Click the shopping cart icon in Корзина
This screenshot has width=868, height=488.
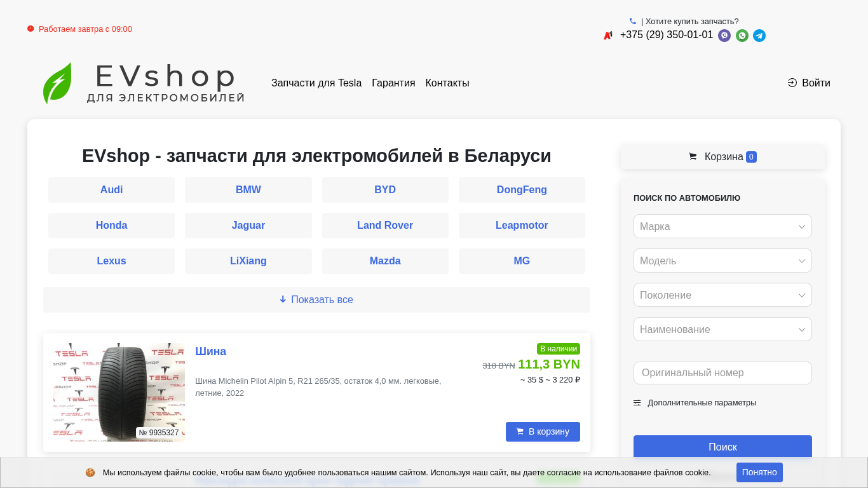[693, 157]
